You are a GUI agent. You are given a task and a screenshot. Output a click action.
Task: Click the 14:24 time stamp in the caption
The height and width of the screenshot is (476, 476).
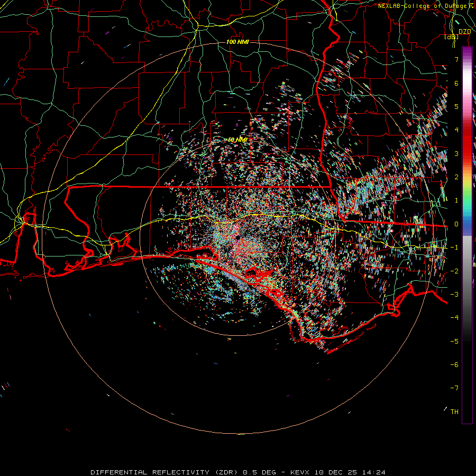pos(374,472)
